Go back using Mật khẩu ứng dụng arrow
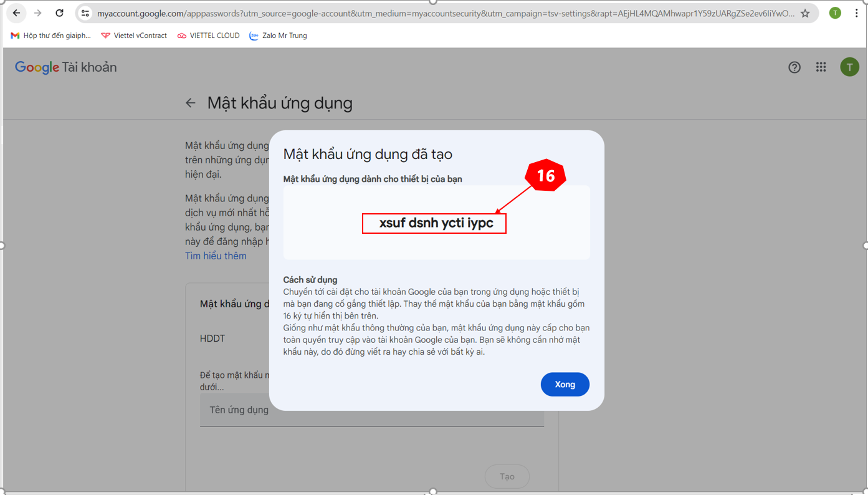 click(x=191, y=103)
